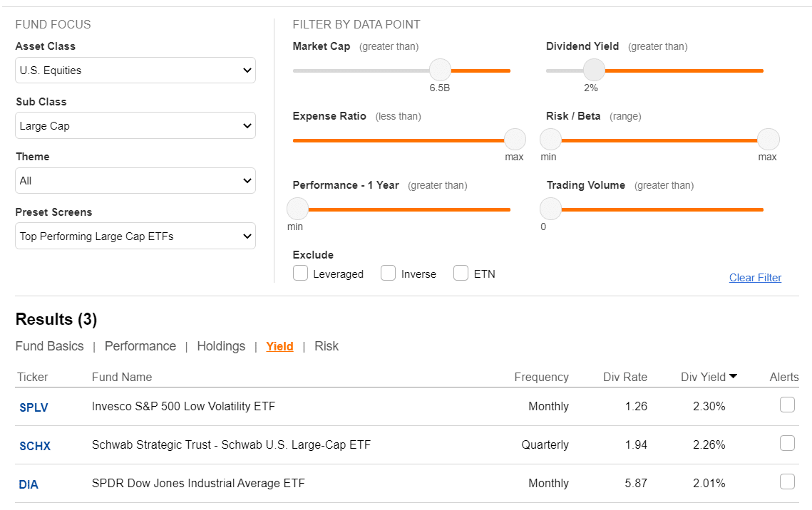The height and width of the screenshot is (510, 812).
Task: Click the 2.30% dividend yield value
Action: 709,407
